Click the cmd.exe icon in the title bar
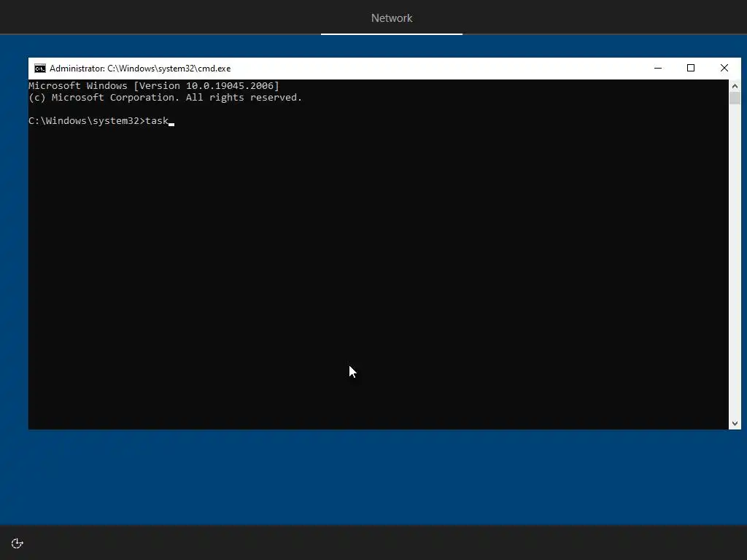747x560 pixels. click(40, 69)
